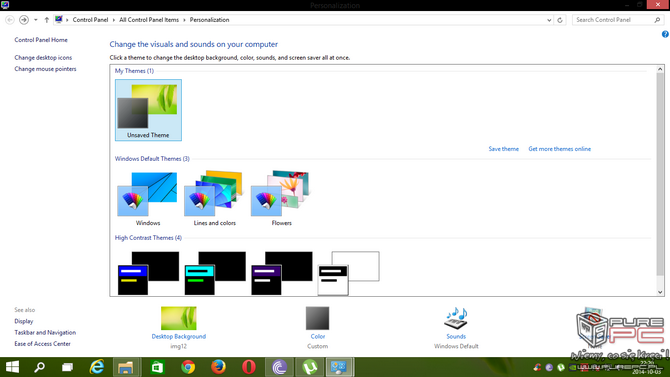Image resolution: width=670 pixels, height=377 pixels.
Task: Go up one folder level with arrow
Action: click(47, 20)
